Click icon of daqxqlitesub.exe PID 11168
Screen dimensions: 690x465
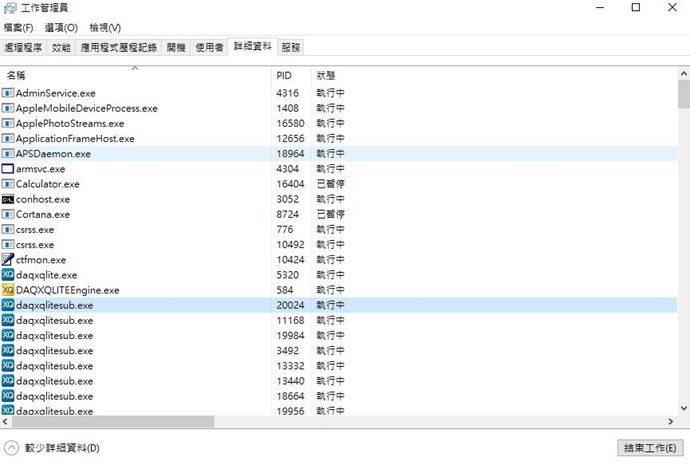[8, 320]
